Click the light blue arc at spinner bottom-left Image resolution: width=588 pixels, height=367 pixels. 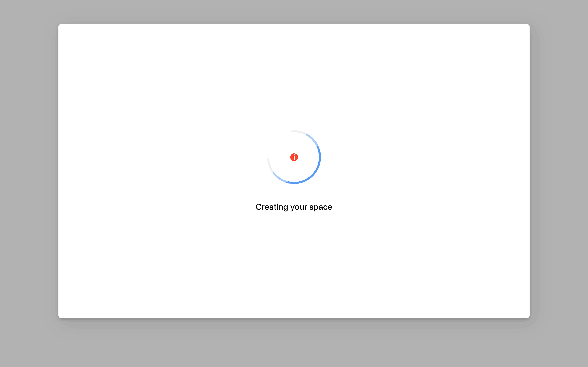pyautogui.click(x=279, y=178)
